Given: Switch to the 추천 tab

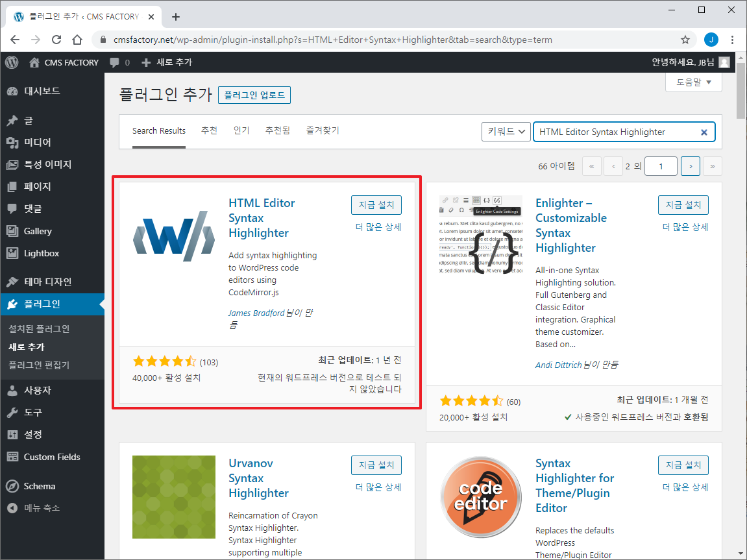Looking at the screenshot, I should click(209, 130).
